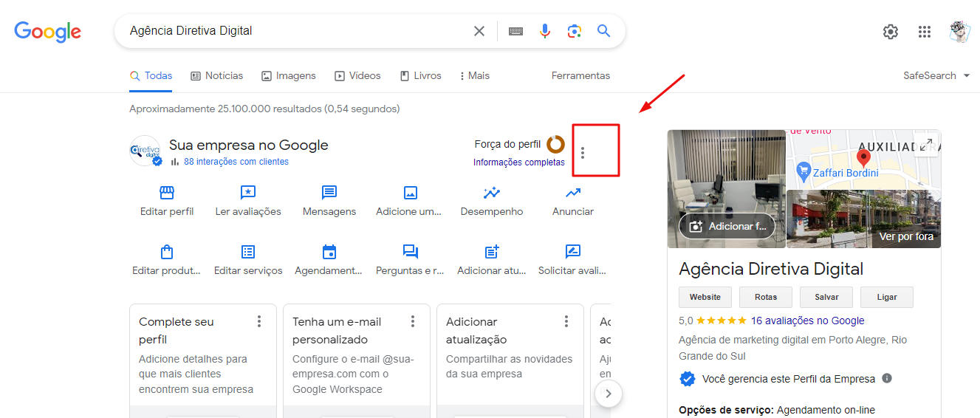
Task: Click the Adicionar atualização icon
Action: [x=492, y=252]
